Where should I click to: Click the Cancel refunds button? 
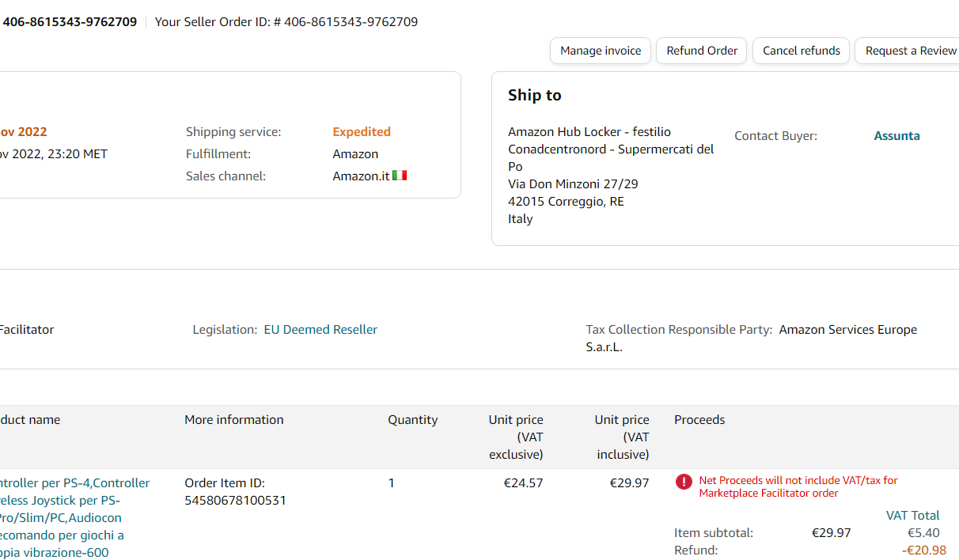coord(801,51)
